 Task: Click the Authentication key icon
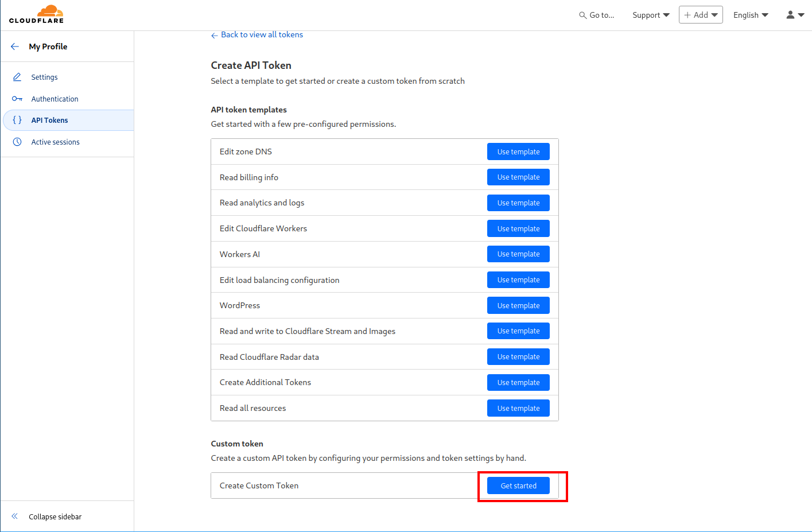(17, 99)
